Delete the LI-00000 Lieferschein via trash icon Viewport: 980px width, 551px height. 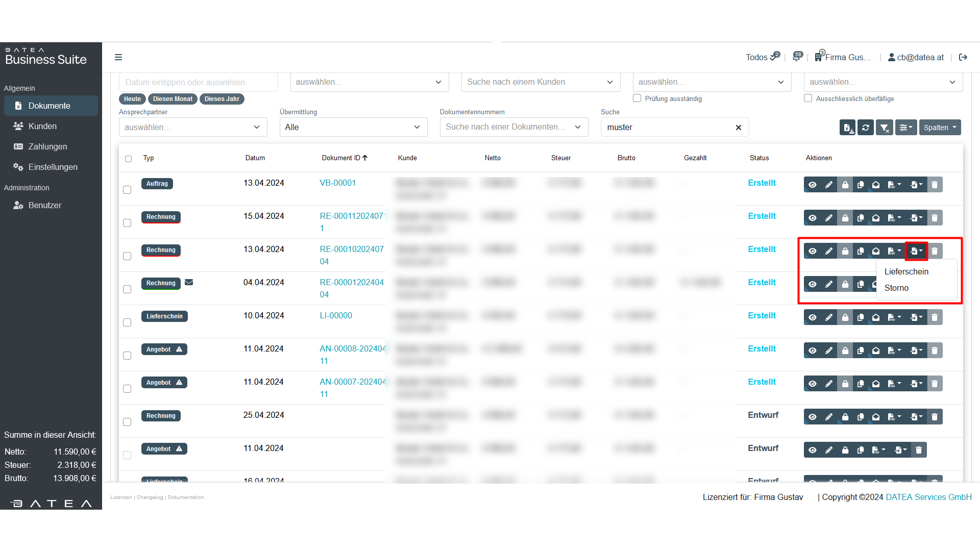coord(935,317)
